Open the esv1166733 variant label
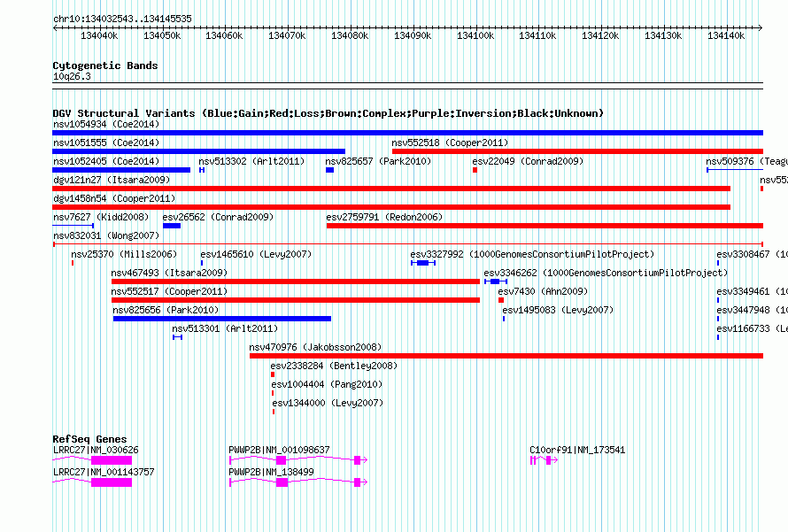 (x=752, y=328)
